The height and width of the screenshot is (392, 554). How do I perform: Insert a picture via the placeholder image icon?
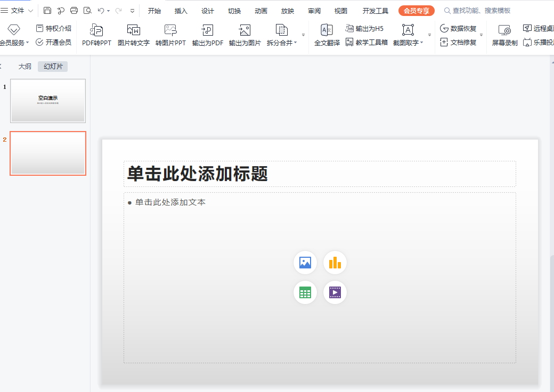[305, 263]
